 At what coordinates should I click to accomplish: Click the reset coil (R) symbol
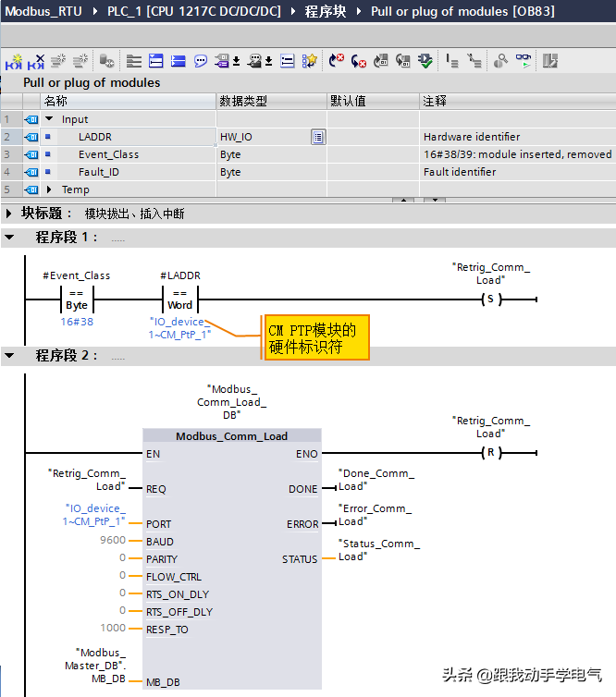coord(489,454)
